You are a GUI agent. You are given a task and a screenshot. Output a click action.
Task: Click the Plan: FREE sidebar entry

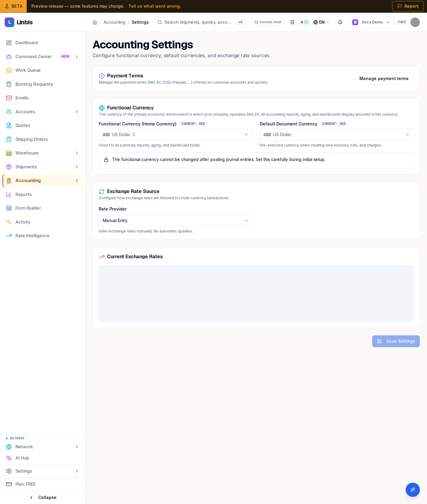[43, 484]
